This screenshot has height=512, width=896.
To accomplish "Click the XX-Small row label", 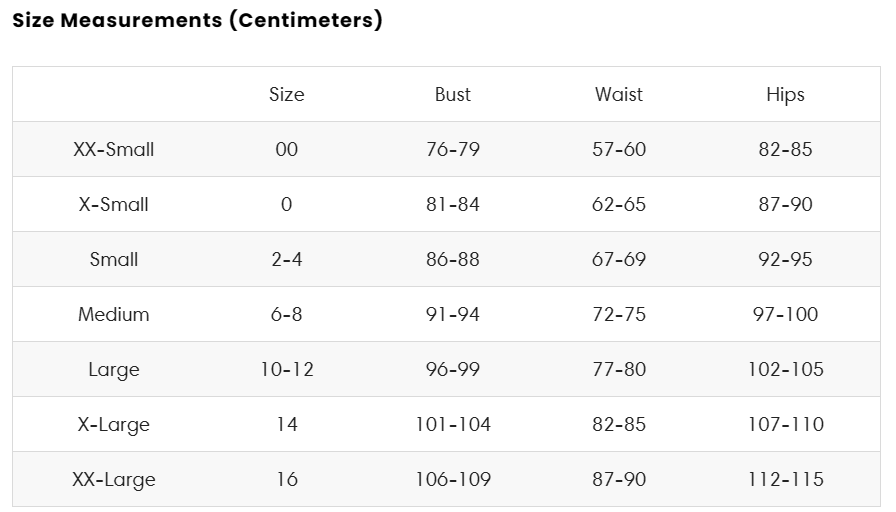I will (x=114, y=149).
